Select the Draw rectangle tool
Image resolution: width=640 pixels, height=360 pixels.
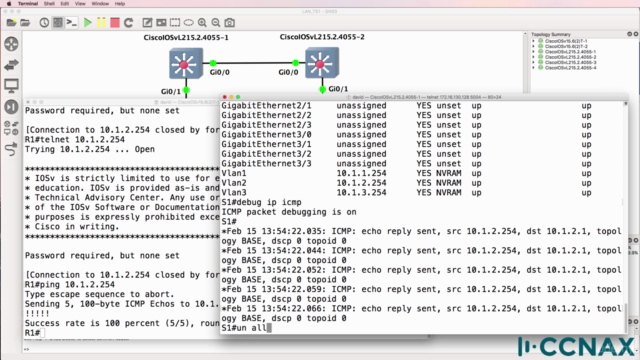point(175,22)
